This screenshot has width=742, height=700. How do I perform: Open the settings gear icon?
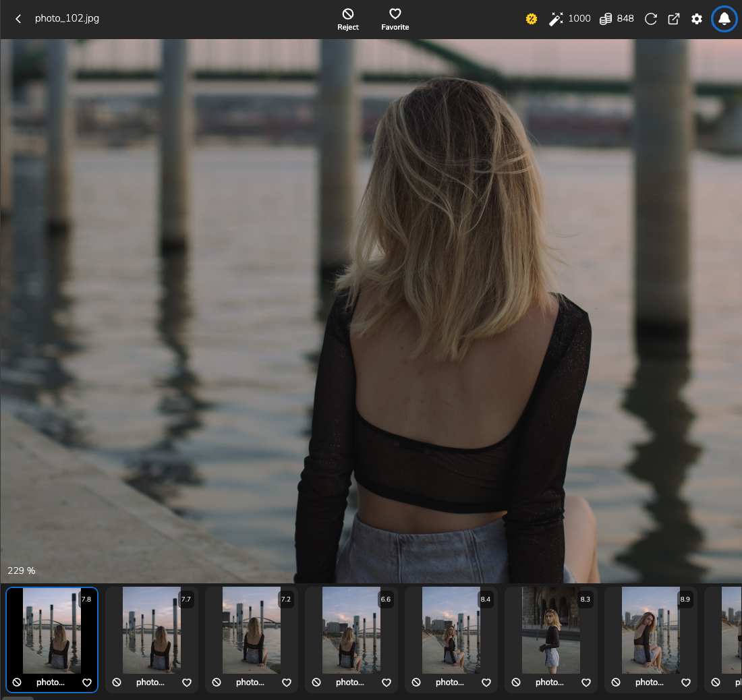click(697, 19)
